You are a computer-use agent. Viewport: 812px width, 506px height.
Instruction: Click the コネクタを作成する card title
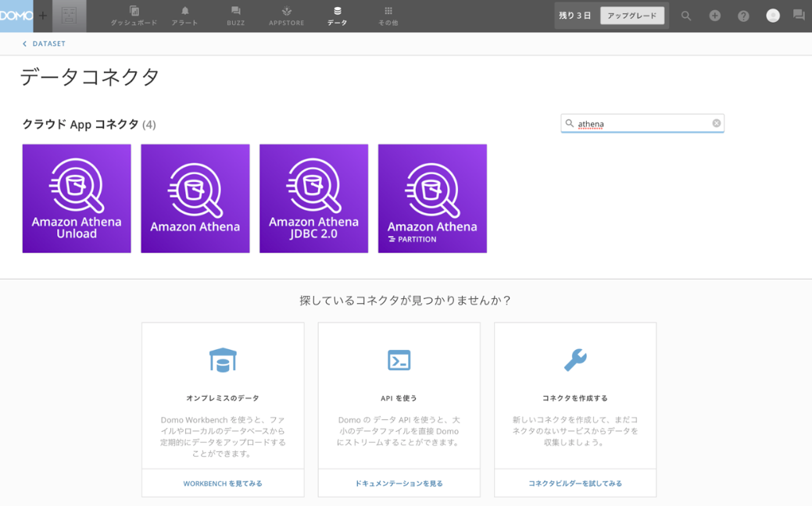click(x=575, y=398)
